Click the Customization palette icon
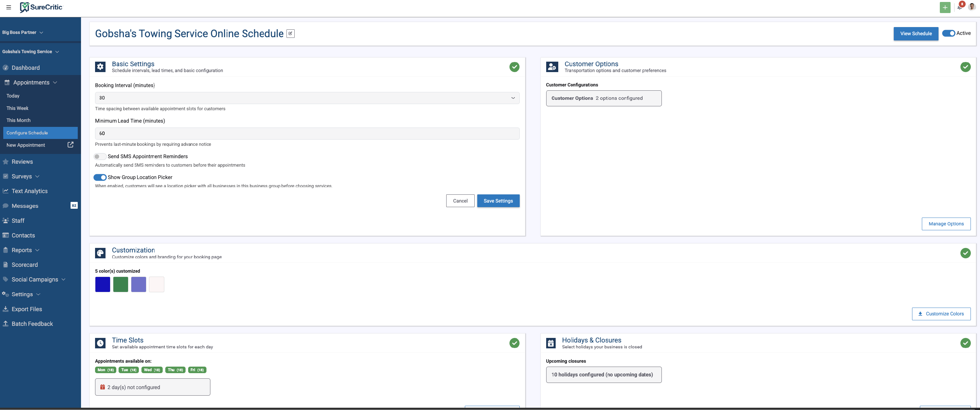Image resolution: width=980 pixels, height=410 pixels. click(x=100, y=253)
